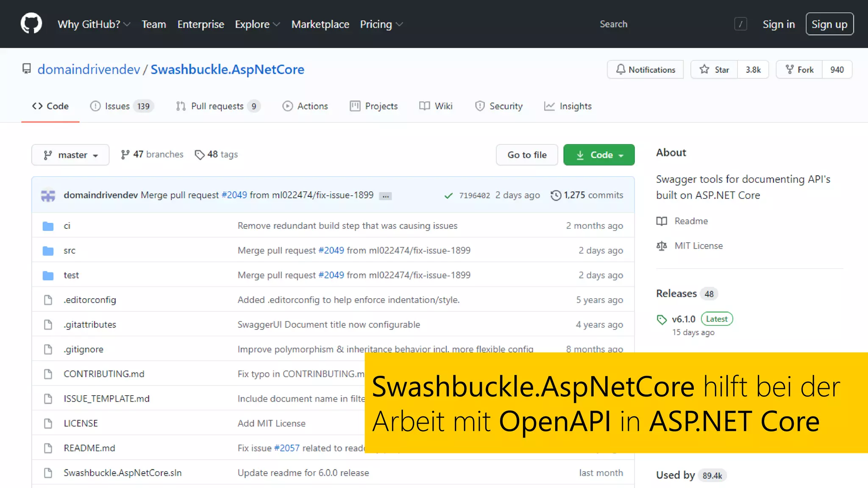Fork the repository
Viewport: 868px width, 488px height.
799,69
